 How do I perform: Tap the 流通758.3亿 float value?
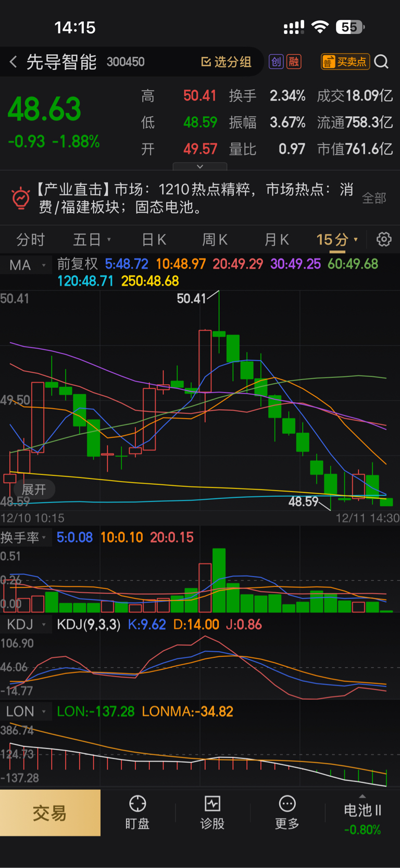tap(355, 123)
